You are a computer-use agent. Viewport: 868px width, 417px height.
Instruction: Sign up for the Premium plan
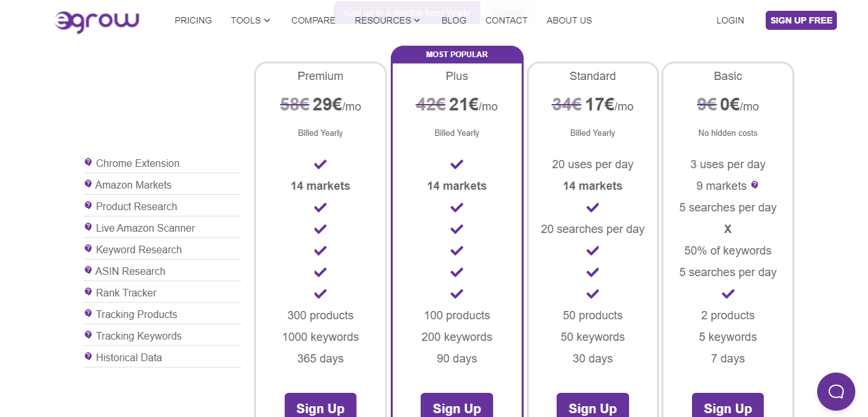320,406
